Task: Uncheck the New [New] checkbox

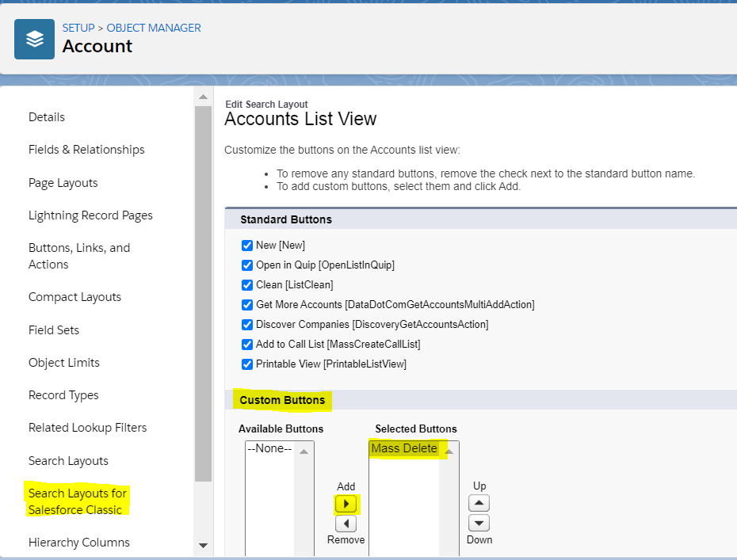Action: point(247,246)
